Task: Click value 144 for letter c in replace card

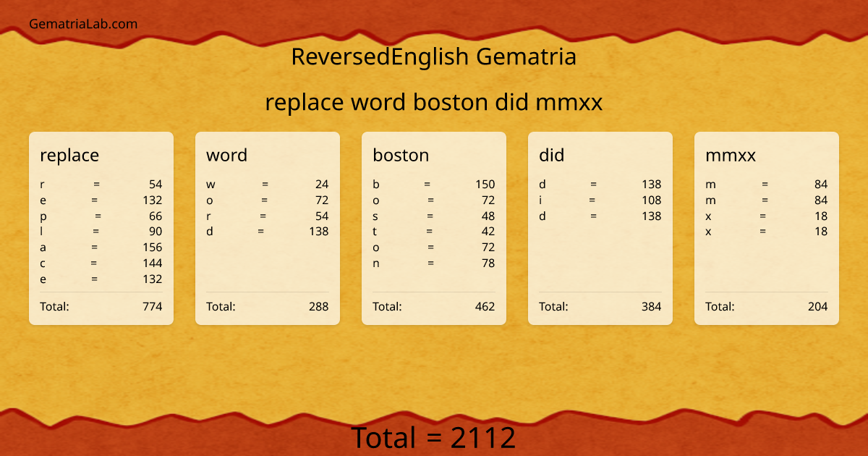Action: coord(153,263)
